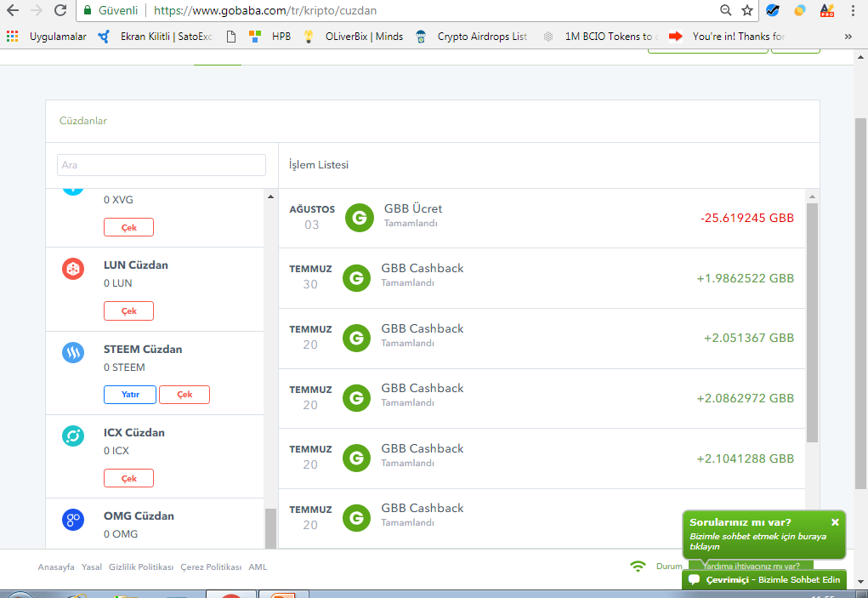
Task: Click Çek button under STEEM Cüzdan
Action: coord(184,395)
